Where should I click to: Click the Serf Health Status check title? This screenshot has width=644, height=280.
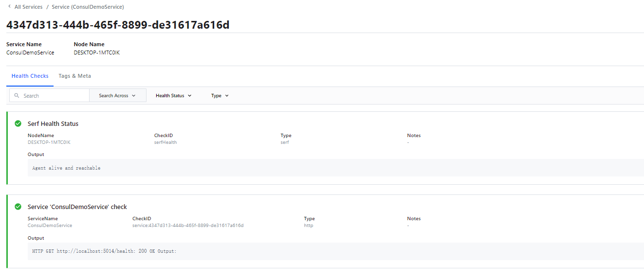coord(53,124)
